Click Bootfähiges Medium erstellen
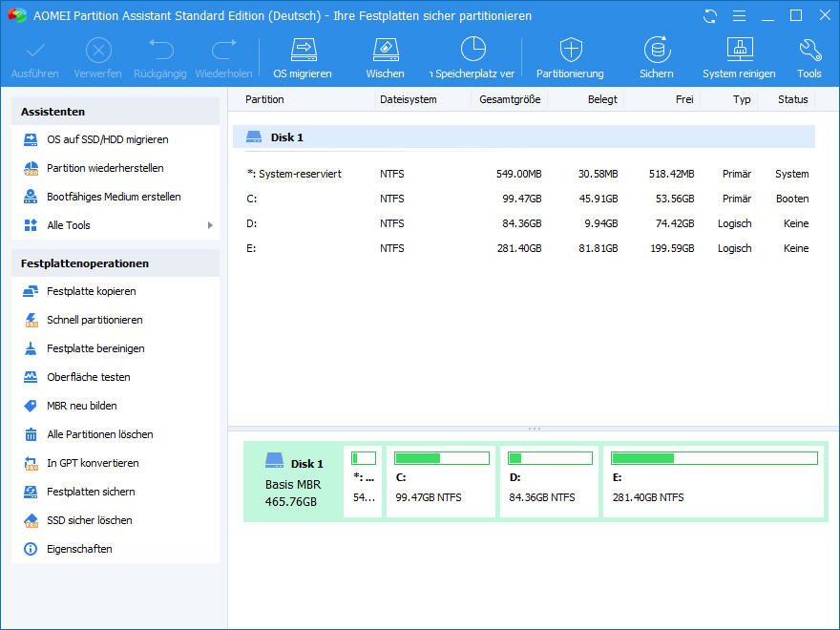This screenshot has height=630, width=840. 114,197
